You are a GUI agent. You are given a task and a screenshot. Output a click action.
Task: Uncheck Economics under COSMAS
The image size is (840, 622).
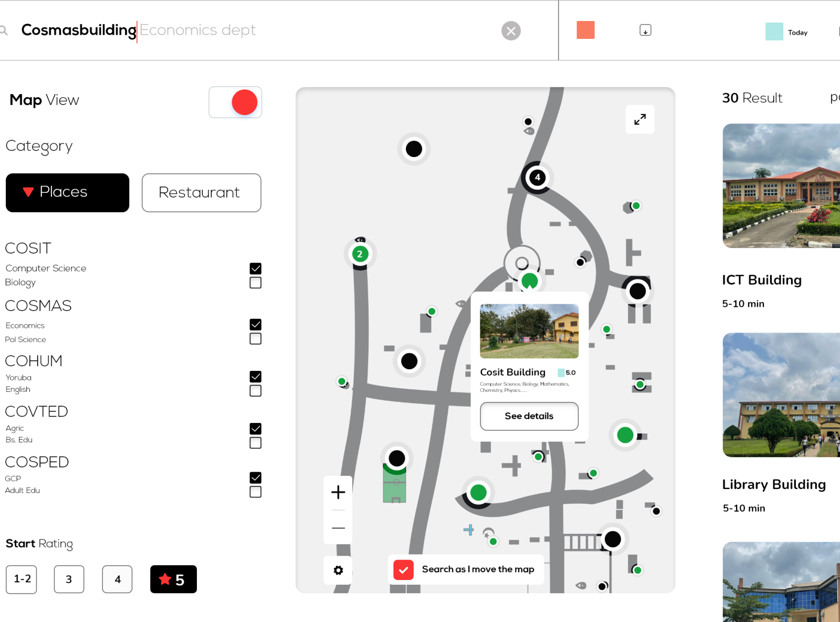[255, 324]
